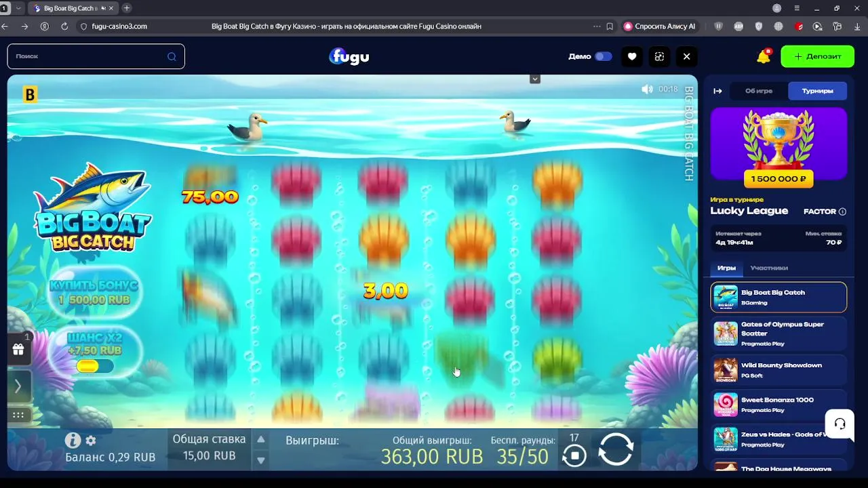Viewport: 868px width, 488px height.
Task: Click the green Депозит button
Action: (817, 56)
